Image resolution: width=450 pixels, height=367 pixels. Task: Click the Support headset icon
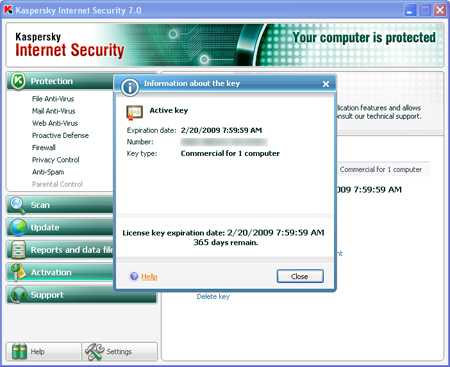[x=18, y=295]
